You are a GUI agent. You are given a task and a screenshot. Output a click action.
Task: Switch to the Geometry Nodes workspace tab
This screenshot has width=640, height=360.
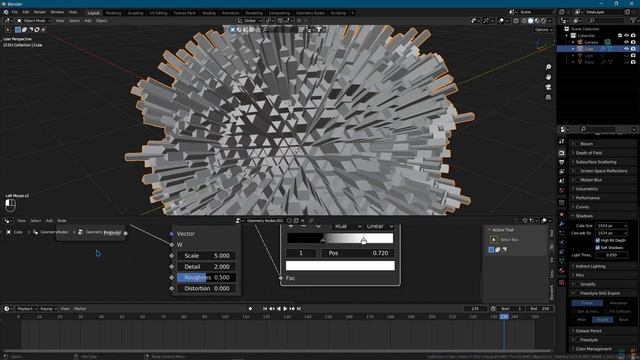click(310, 13)
